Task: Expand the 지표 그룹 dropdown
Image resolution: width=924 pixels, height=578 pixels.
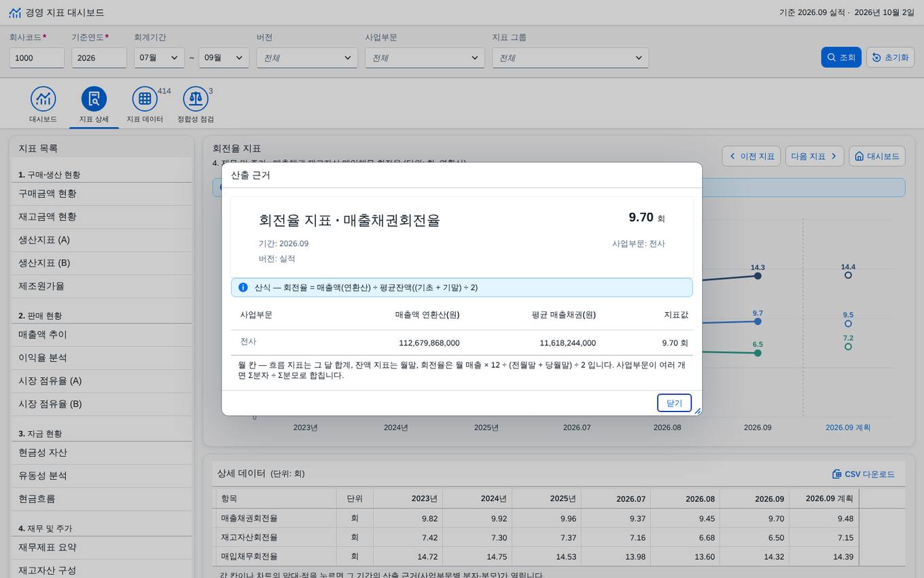Action: 570,58
